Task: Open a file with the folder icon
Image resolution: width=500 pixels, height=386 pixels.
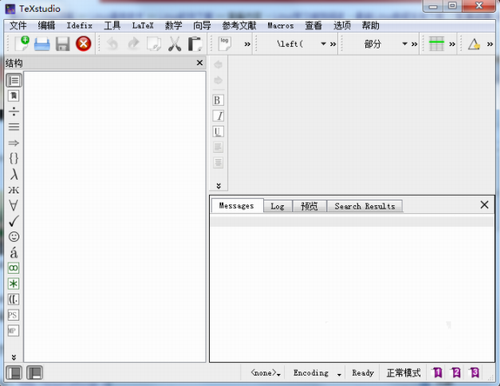Action: tap(42, 44)
